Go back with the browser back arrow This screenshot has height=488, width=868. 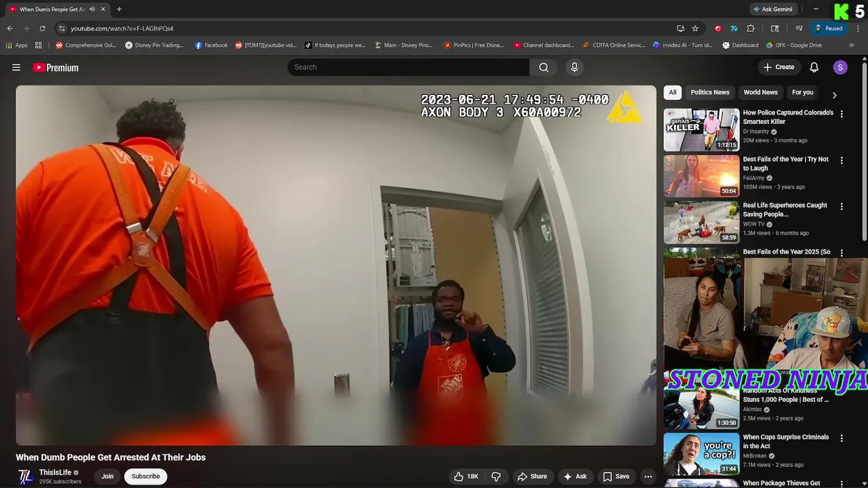[x=9, y=28]
